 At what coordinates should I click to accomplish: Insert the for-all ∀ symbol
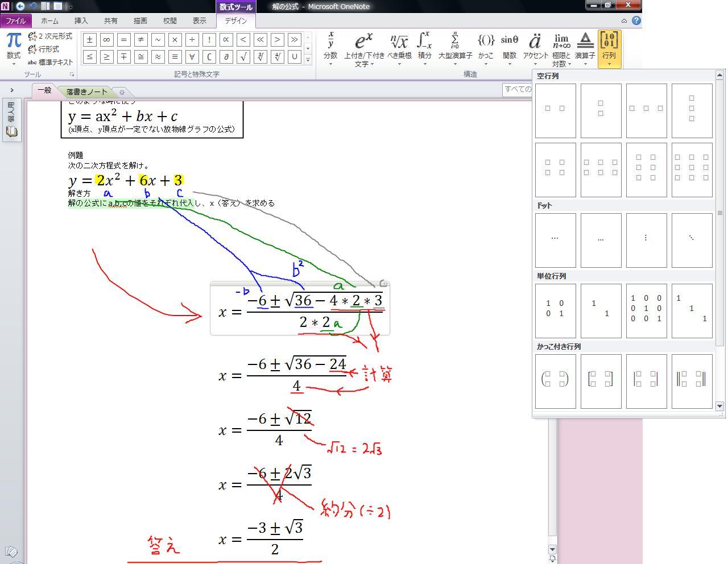[192, 56]
